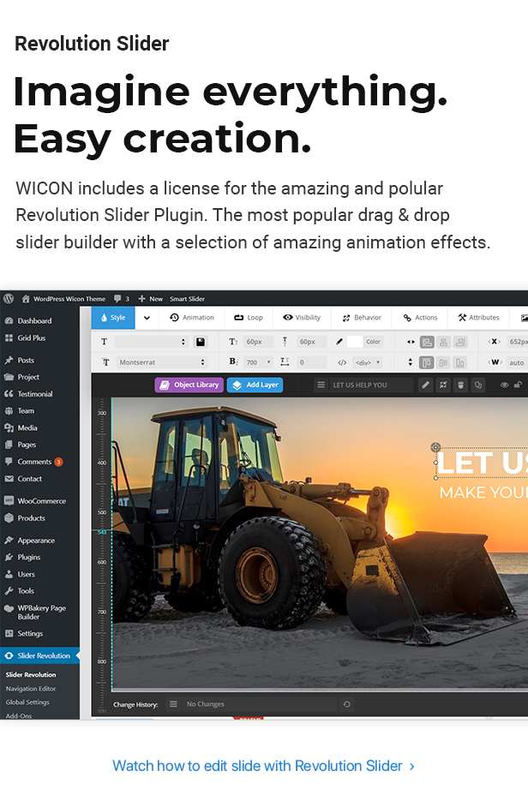
Task: Open the <div> HTML tag dropdown
Action: point(368,362)
